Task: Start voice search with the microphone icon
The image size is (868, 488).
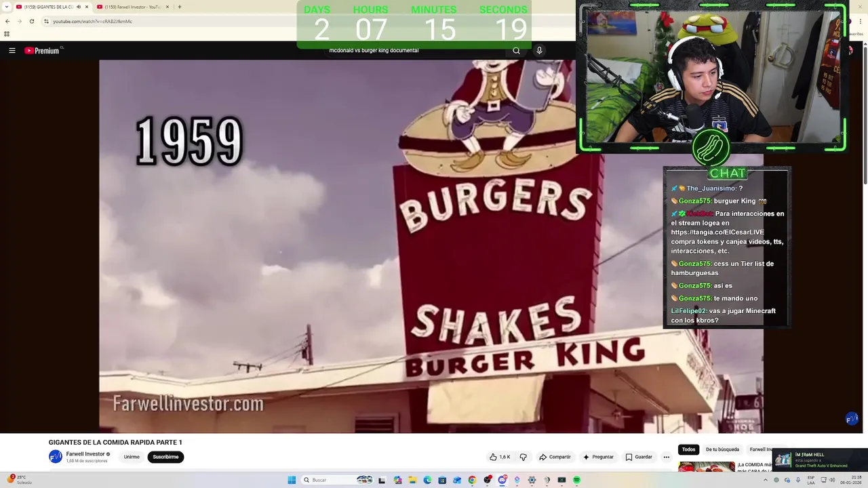Action: [539, 50]
